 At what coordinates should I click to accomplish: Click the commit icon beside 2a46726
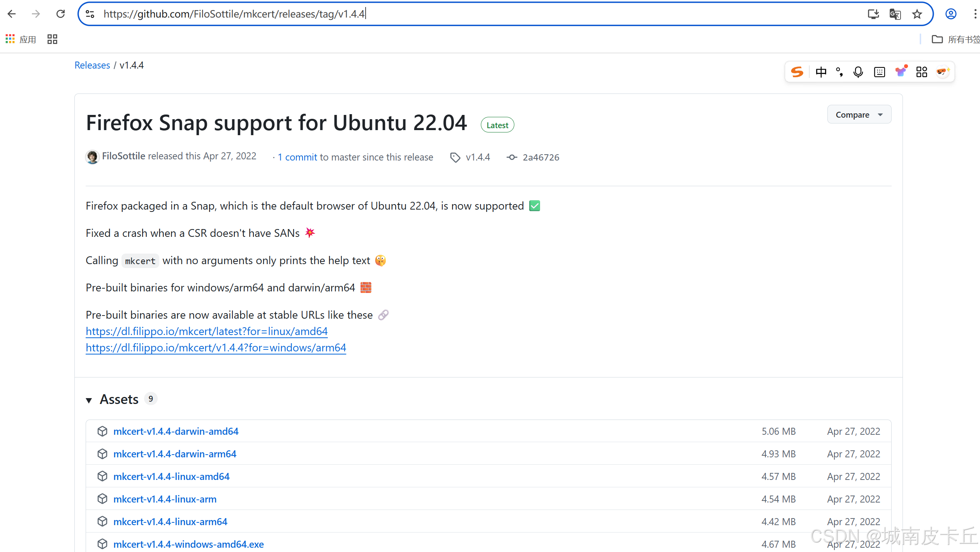512,157
